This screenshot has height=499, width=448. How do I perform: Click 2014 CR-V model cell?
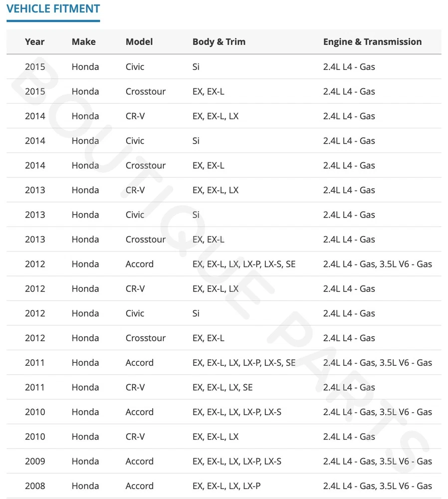pyautogui.click(x=135, y=116)
